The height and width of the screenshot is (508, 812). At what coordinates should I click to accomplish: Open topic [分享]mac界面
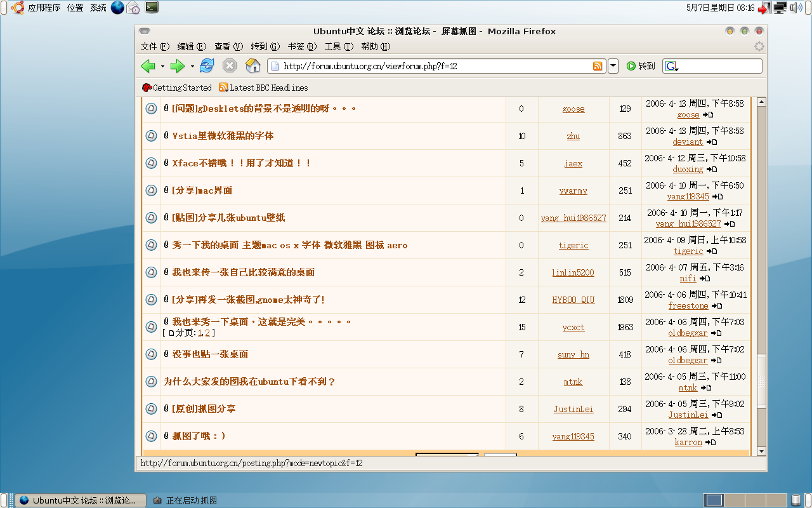[x=202, y=190]
